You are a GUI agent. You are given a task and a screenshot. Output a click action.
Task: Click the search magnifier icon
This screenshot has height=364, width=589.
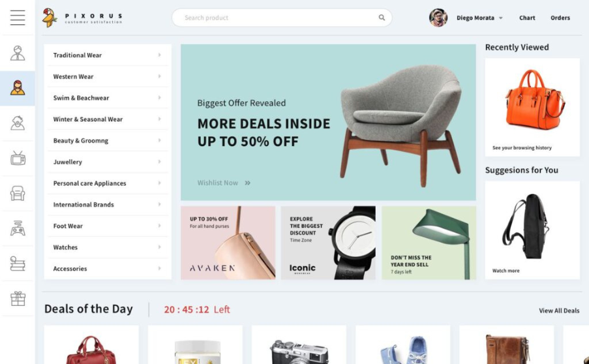[382, 18]
